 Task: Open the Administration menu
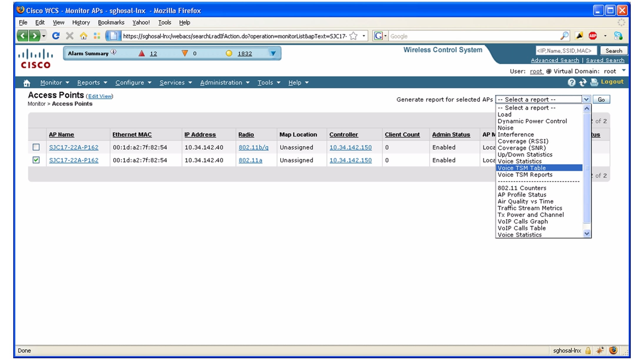tap(222, 83)
